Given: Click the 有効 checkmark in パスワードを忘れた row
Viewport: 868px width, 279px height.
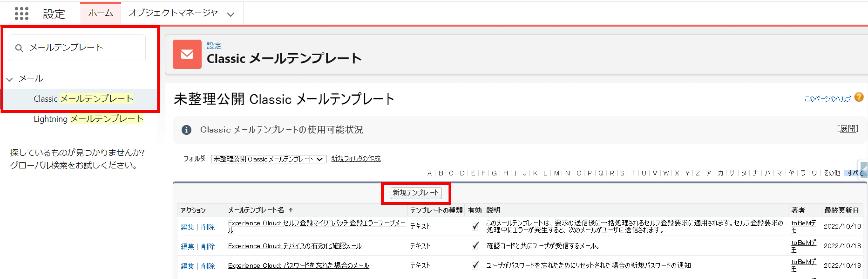Looking at the screenshot, I should pos(475,265).
